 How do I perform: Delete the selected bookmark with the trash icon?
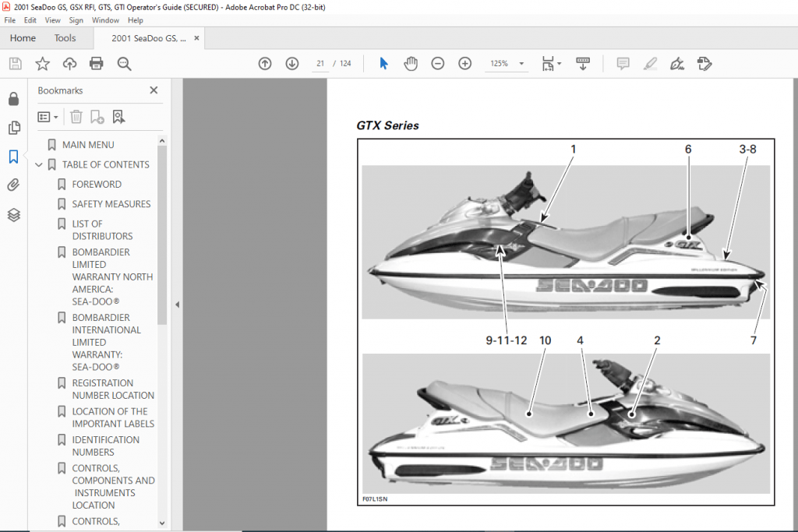[76, 117]
